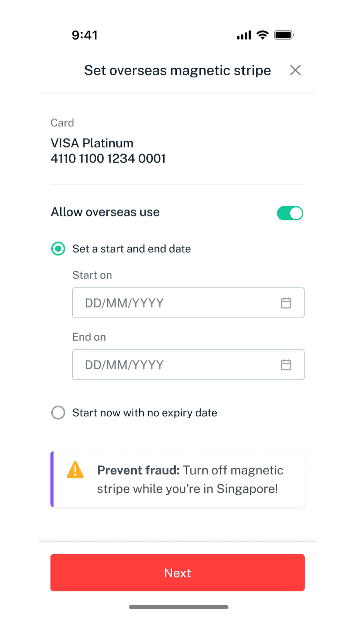
Task: Open the Start on calendar picker icon
Action: (x=286, y=303)
